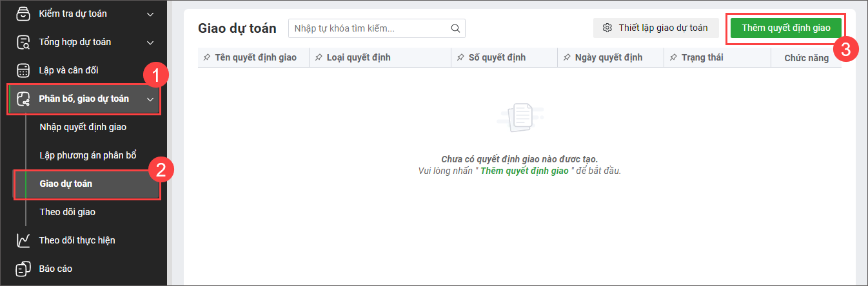Pin the Tên quyết định giao column
868x286 pixels.
(206, 58)
